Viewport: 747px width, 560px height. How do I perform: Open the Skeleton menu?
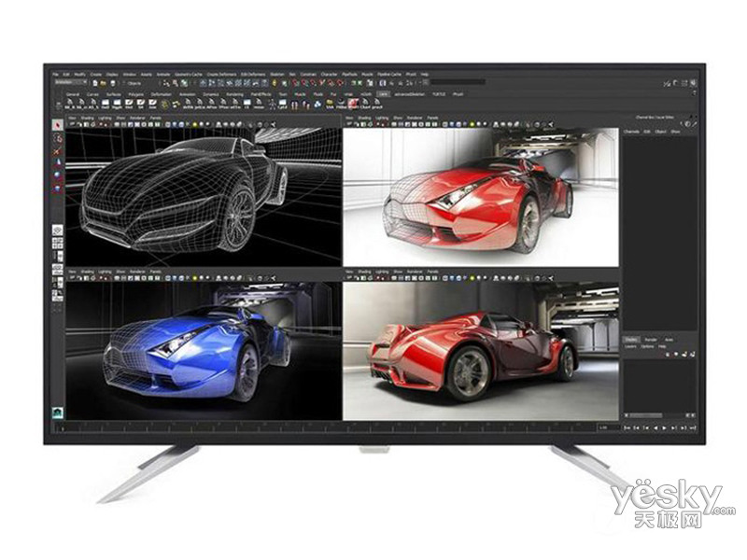[x=276, y=75]
